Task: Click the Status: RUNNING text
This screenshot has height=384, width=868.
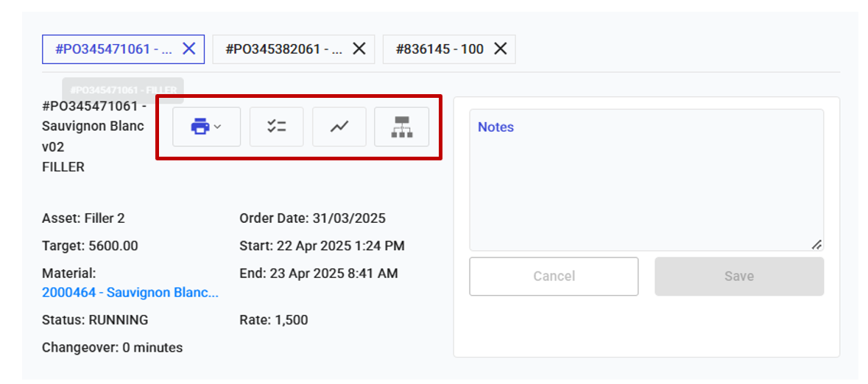Action: point(95,320)
